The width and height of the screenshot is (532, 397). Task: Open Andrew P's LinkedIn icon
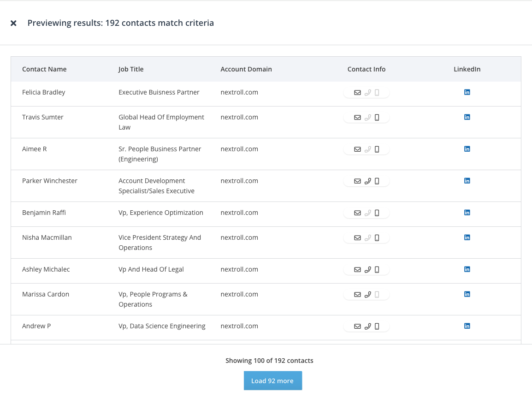pyautogui.click(x=467, y=326)
